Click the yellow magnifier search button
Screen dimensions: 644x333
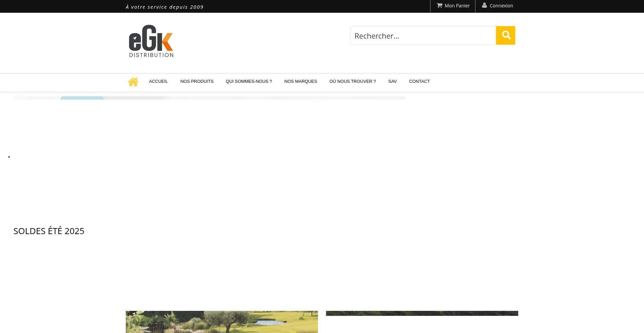click(x=505, y=35)
